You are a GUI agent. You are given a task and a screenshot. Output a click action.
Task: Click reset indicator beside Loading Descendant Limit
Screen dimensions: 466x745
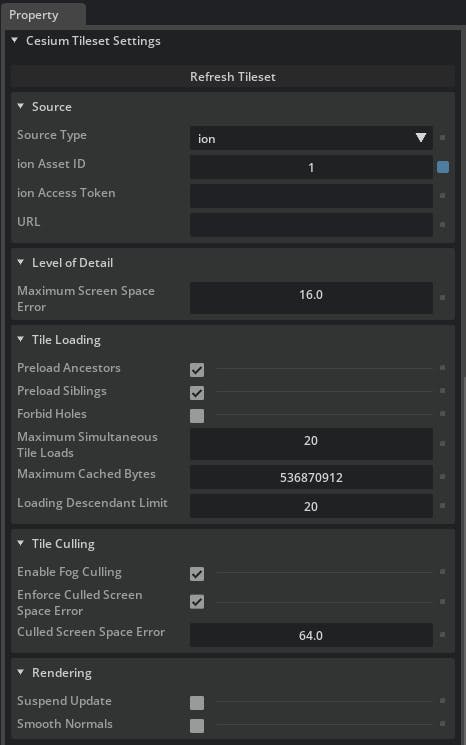(442, 506)
